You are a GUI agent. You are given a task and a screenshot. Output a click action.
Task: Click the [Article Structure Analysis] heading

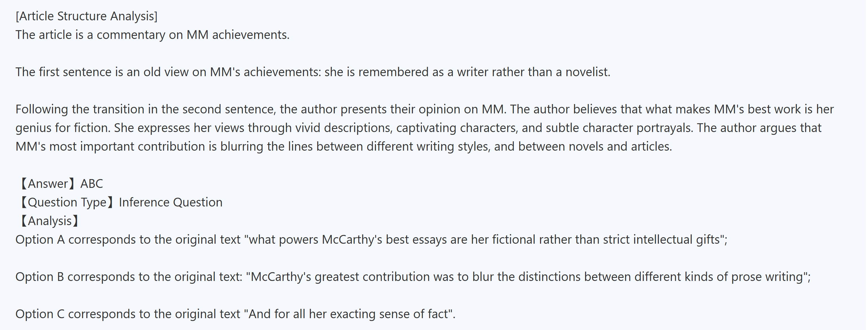tap(86, 16)
